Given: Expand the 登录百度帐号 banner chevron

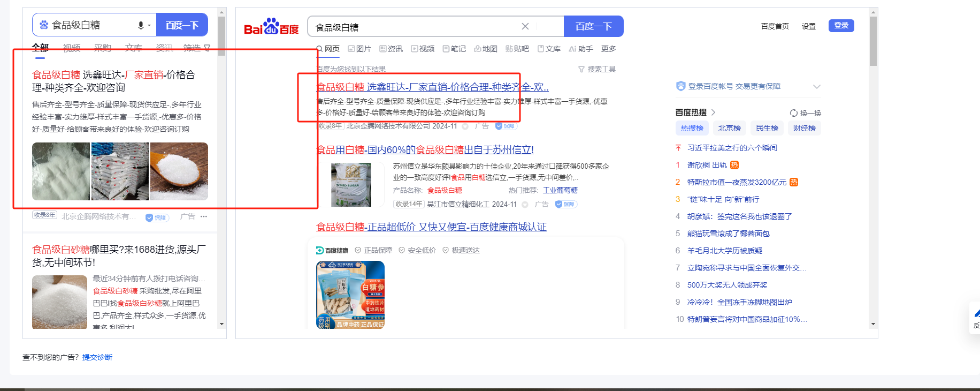Looking at the screenshot, I should tap(816, 87).
